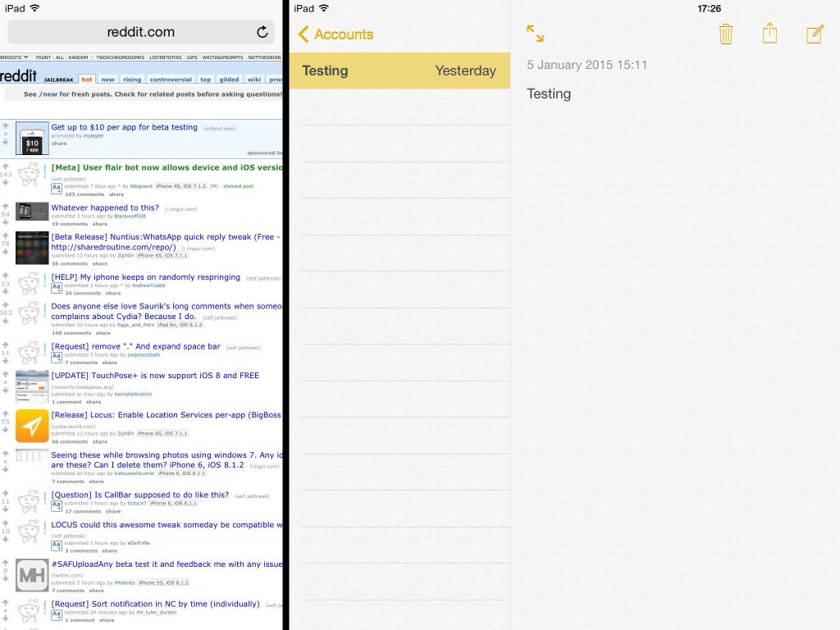
Task: Open user tictoc47 profile link
Action: [x=137, y=504]
